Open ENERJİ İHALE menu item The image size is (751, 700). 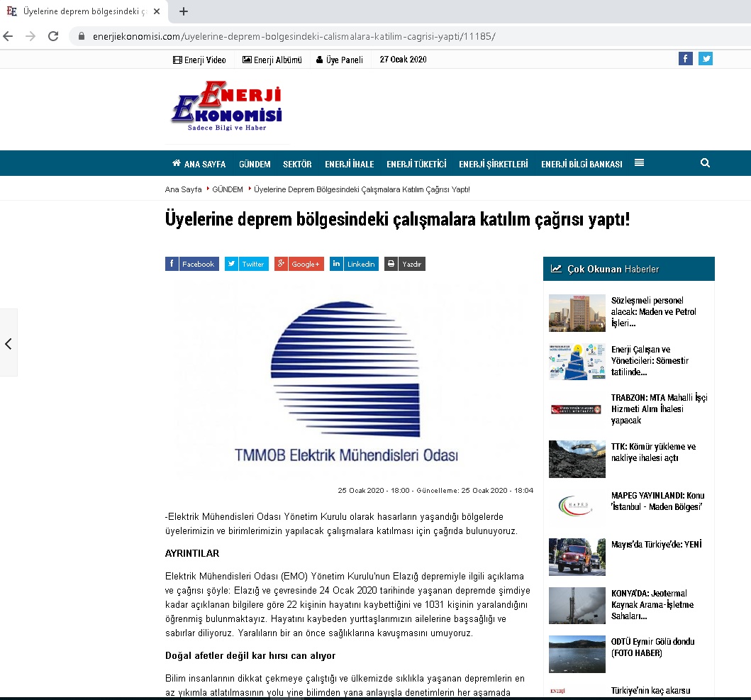350,164
